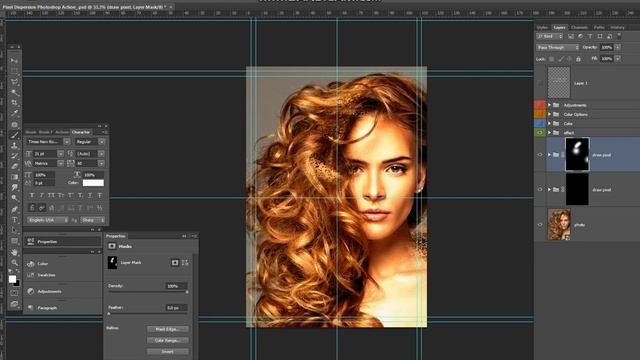640x360 pixels.
Task: Hide the effect group
Action: 540,133
